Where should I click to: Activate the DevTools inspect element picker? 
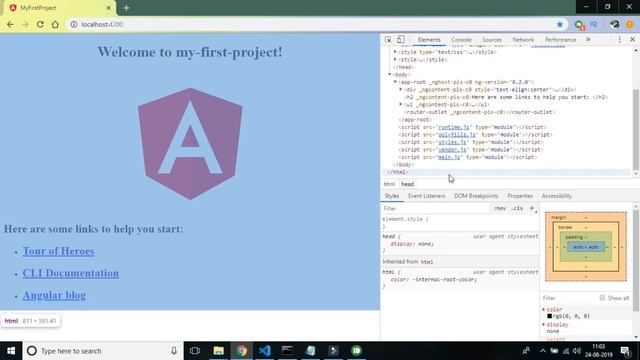tap(388, 40)
